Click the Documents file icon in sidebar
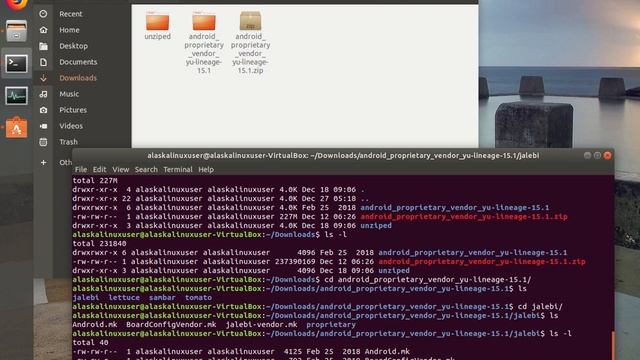 [43, 62]
